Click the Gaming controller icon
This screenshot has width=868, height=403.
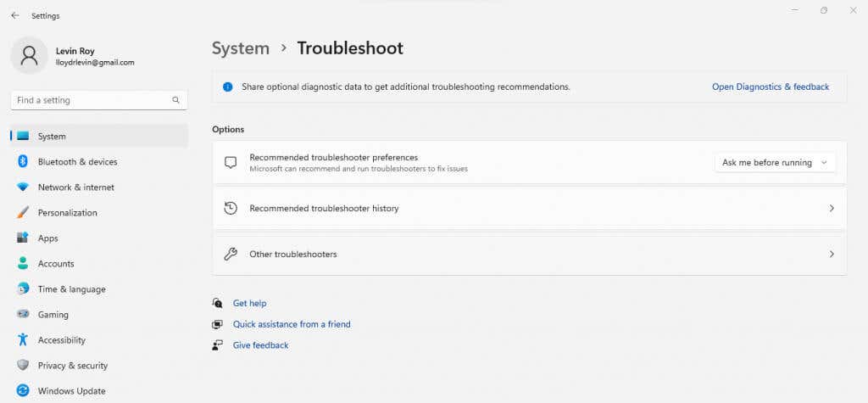[x=23, y=314]
